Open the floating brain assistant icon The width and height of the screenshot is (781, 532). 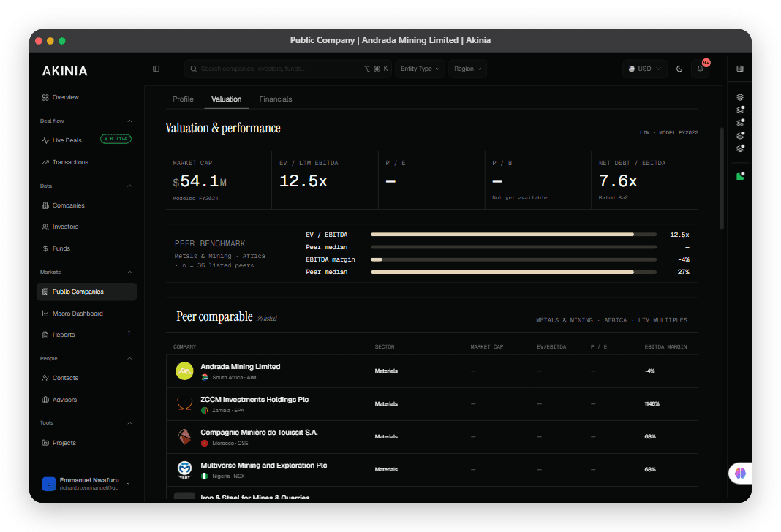(740, 474)
